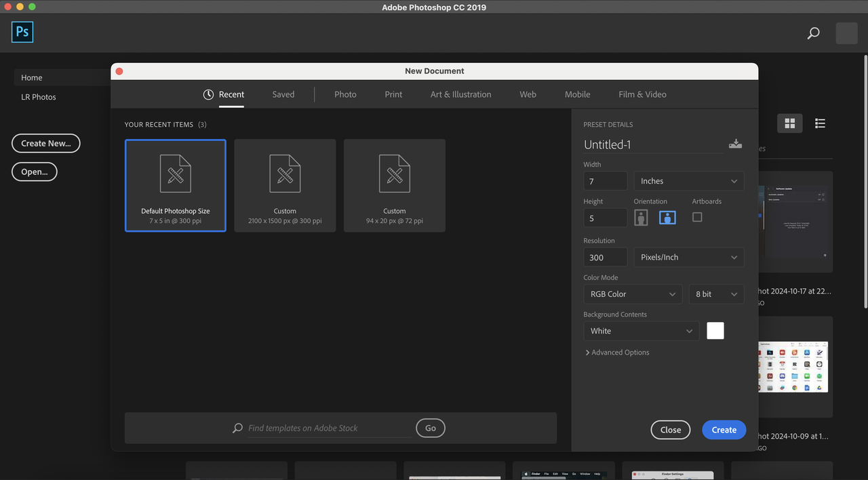This screenshot has height=480, width=868.
Task: Open the Inches units dropdown
Action: 688,181
